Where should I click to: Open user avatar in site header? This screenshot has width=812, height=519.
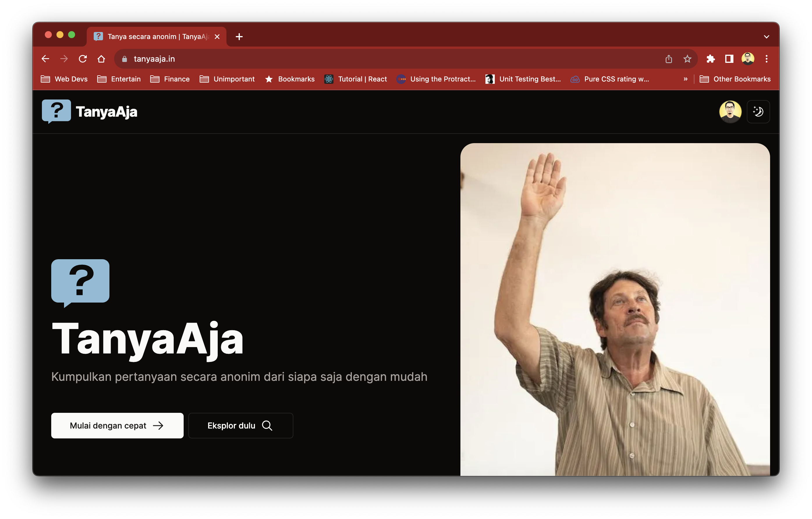pos(730,111)
